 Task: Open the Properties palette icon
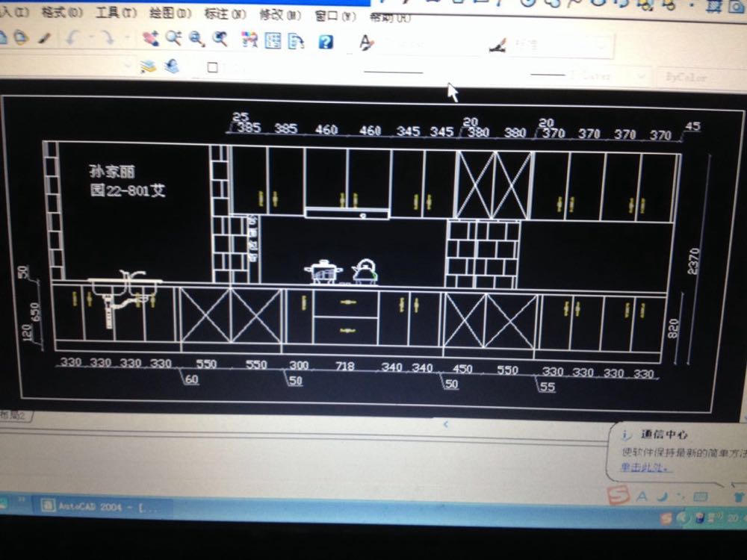pos(249,40)
